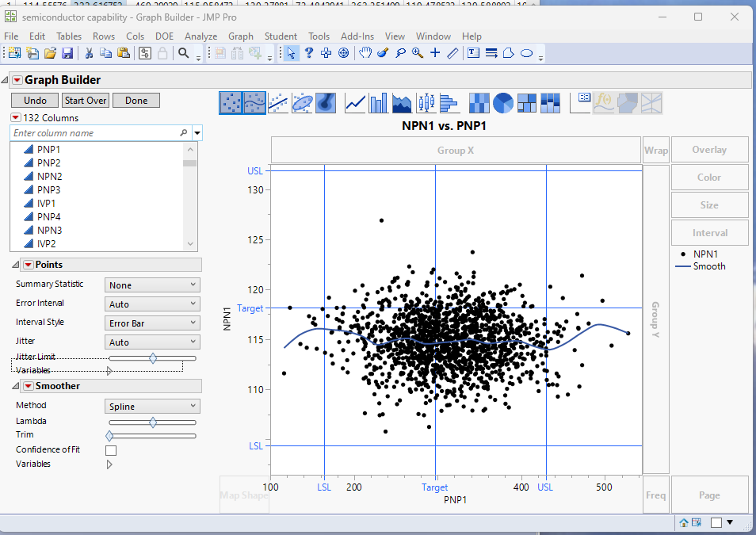Open the Graph menu
The height and width of the screenshot is (535, 756).
[240, 36]
